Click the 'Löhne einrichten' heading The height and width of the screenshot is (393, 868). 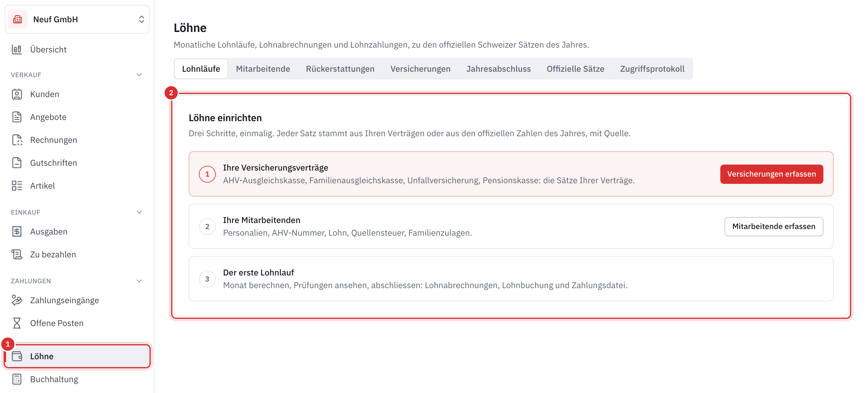(225, 118)
